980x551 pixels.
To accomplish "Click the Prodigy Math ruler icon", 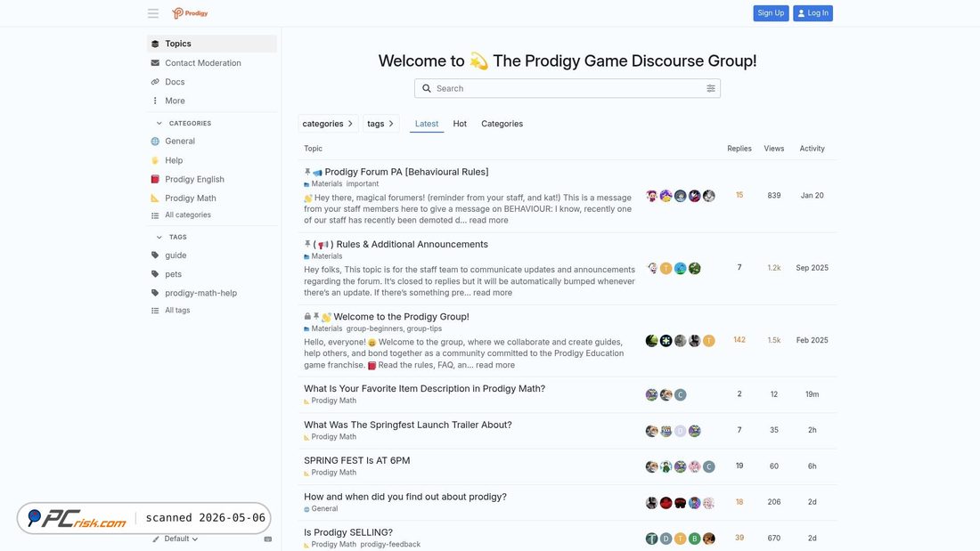I will pos(155,198).
